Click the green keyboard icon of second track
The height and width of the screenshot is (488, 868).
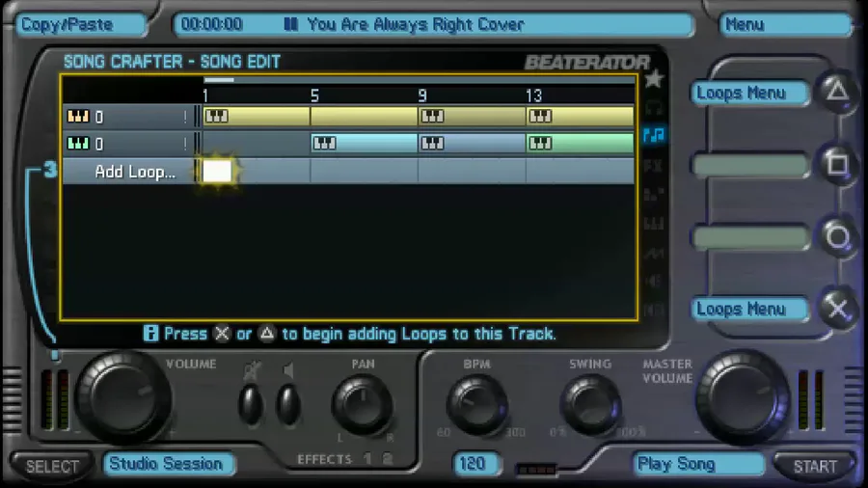click(x=77, y=144)
